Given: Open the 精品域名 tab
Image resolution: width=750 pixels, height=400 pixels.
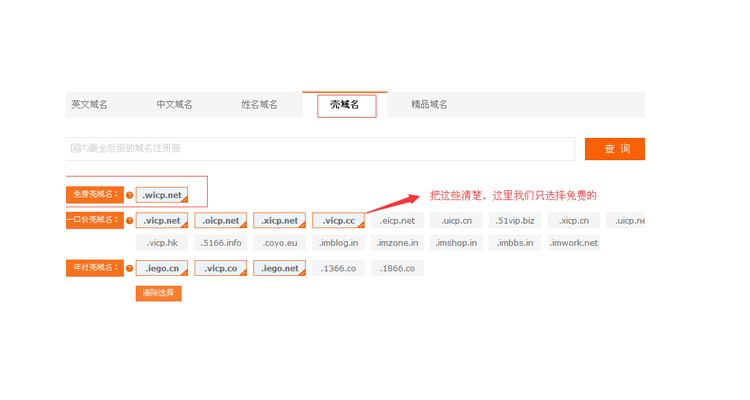Looking at the screenshot, I should pos(429,104).
